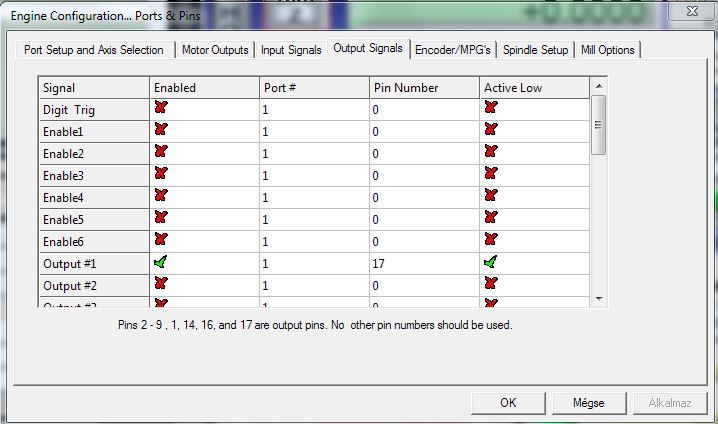Viewport: 718px width, 424px height.
Task: Toggle Active Low for Output #1
Action: point(491,263)
